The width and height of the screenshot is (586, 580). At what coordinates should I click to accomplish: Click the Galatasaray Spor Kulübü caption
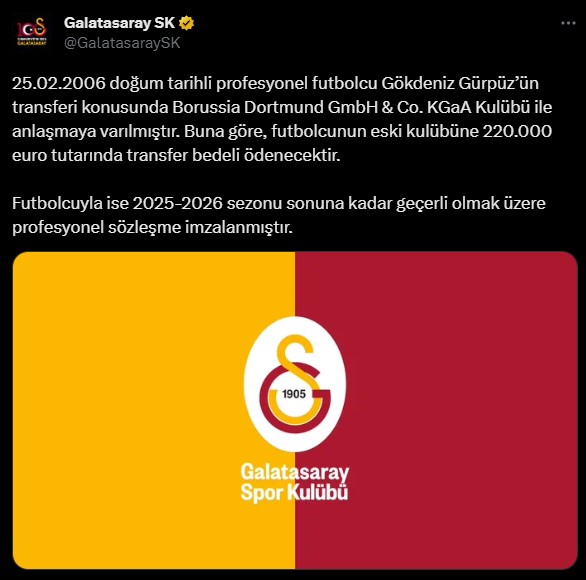[x=294, y=482]
